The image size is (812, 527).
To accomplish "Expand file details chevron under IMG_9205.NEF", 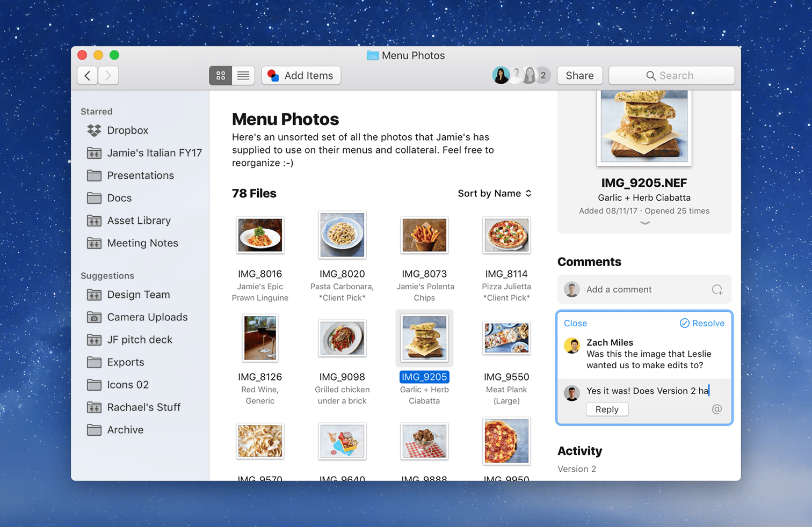I will point(645,223).
